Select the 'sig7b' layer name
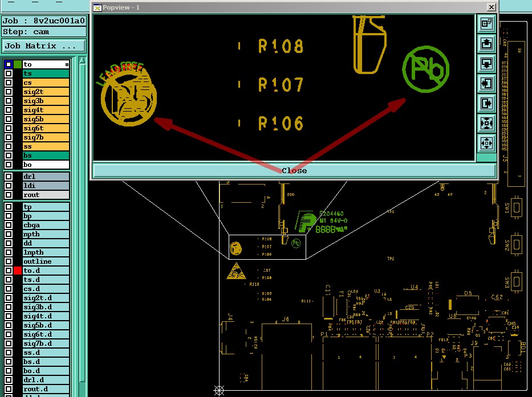 [46, 138]
